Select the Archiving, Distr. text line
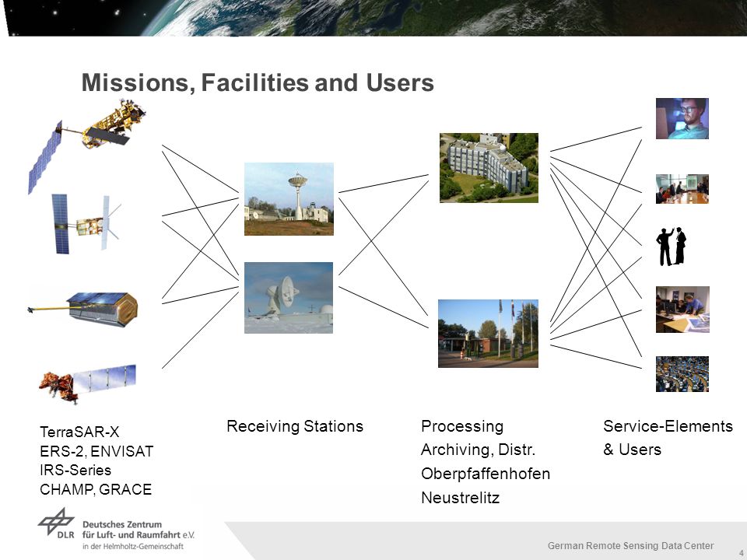Screen dimensions: 747x560 479,450
